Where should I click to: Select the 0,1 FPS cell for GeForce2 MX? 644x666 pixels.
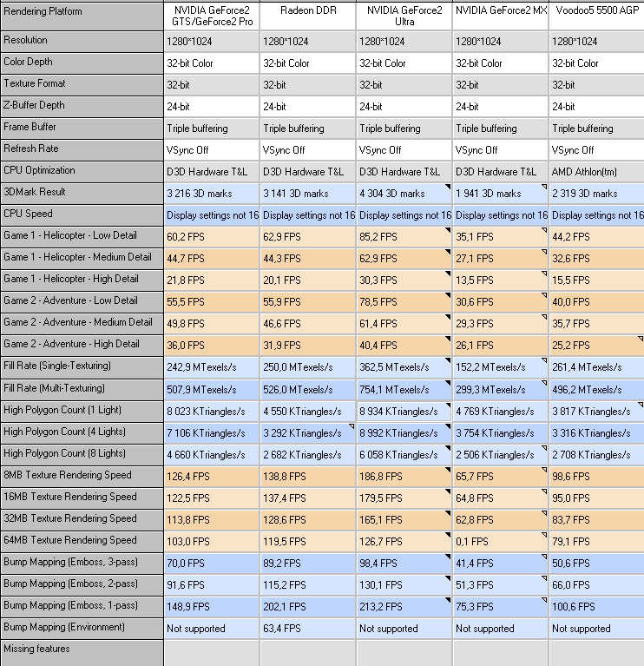(x=500, y=542)
